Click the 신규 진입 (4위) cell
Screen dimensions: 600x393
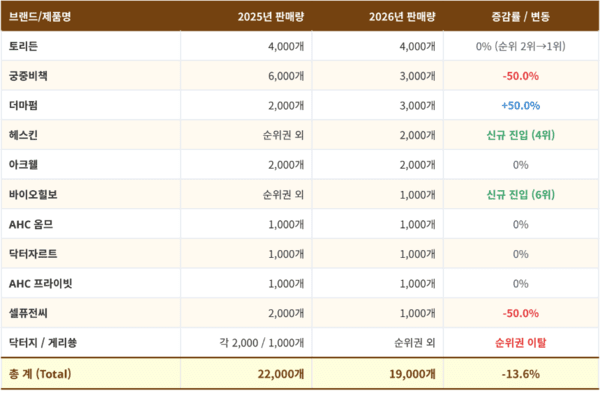(x=521, y=135)
